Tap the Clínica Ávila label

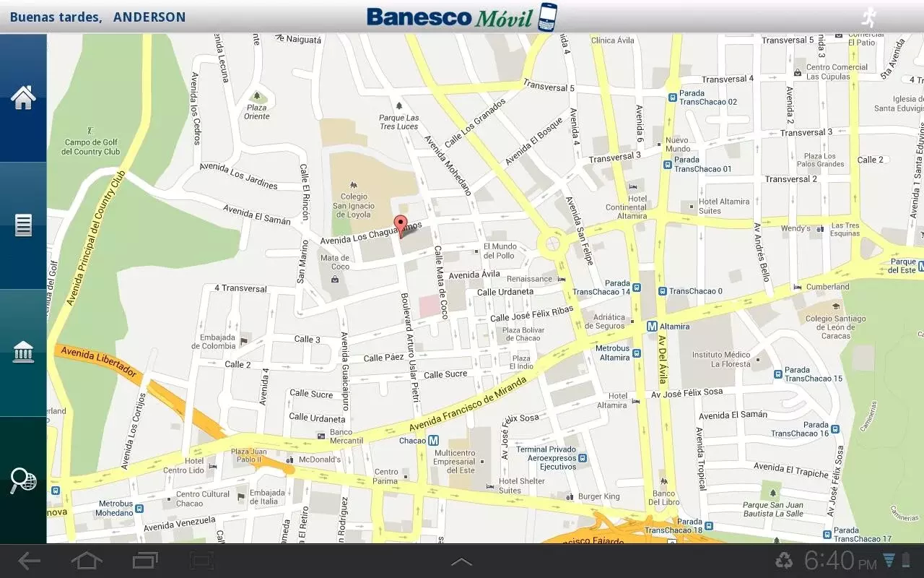pos(613,40)
